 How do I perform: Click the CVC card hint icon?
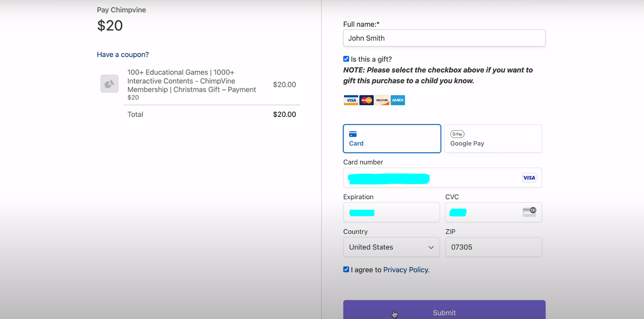[x=529, y=212]
